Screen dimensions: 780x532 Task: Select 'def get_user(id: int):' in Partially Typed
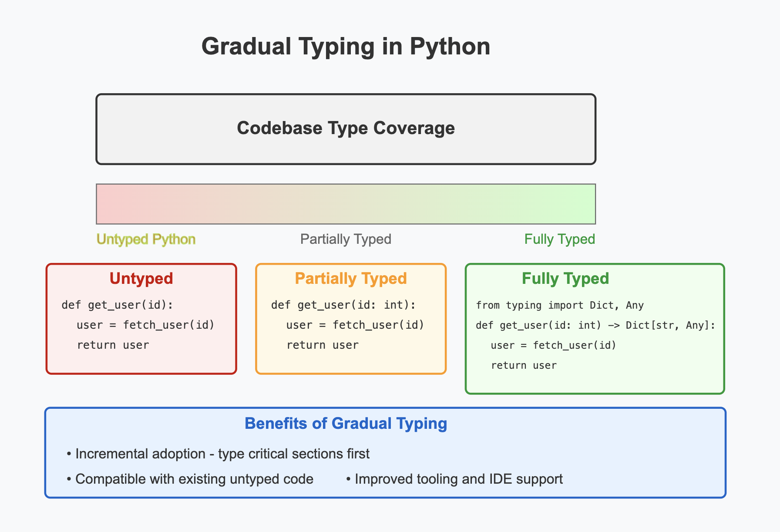[x=343, y=305]
